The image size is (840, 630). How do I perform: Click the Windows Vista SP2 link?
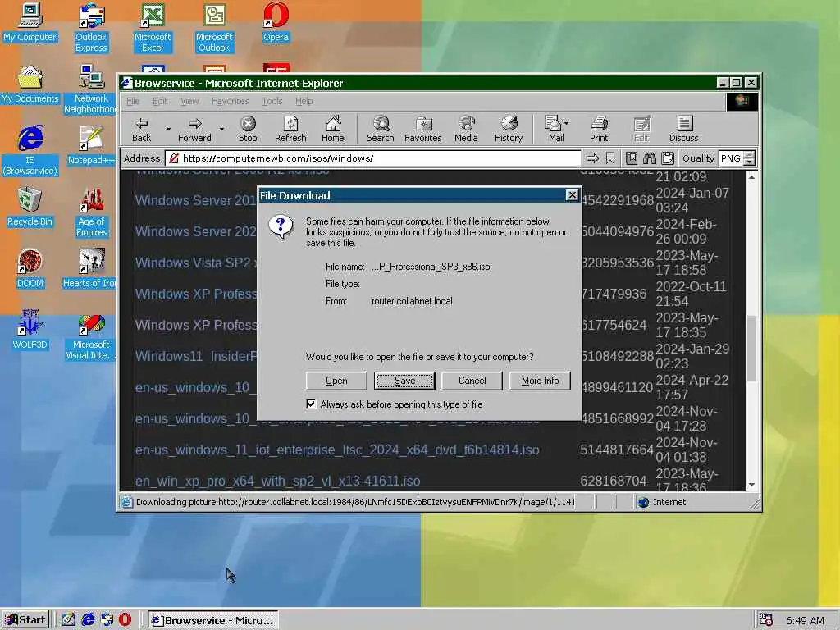click(196, 263)
